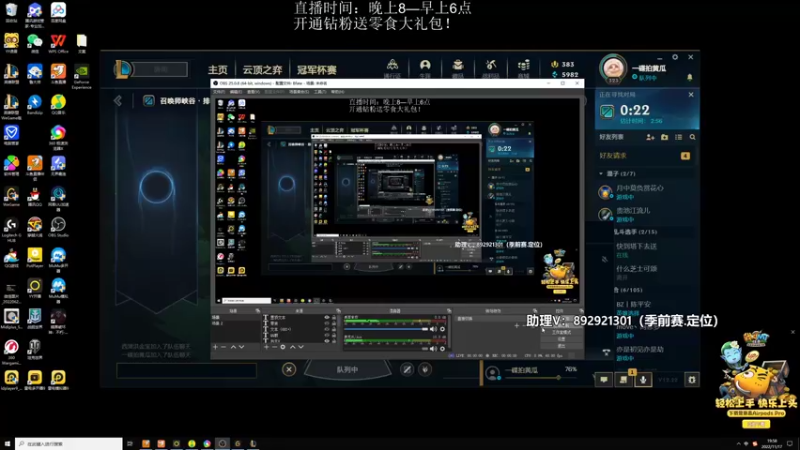
Task: Toggle visibility of third OBS source row
Action: pyautogui.click(x=327, y=329)
